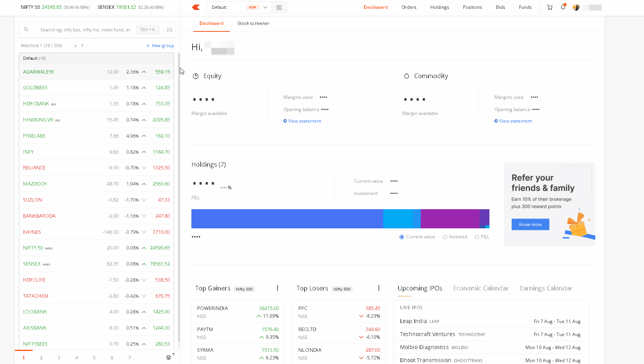Select AGARWALEYE in the watchlist
Viewport: 644px width, 364px height.
point(97,72)
